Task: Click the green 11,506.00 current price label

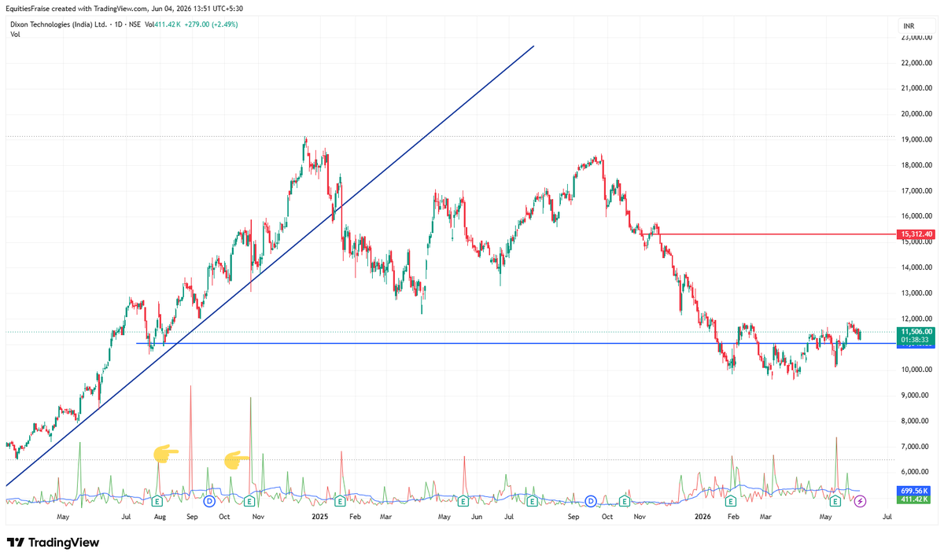Action: (x=916, y=332)
